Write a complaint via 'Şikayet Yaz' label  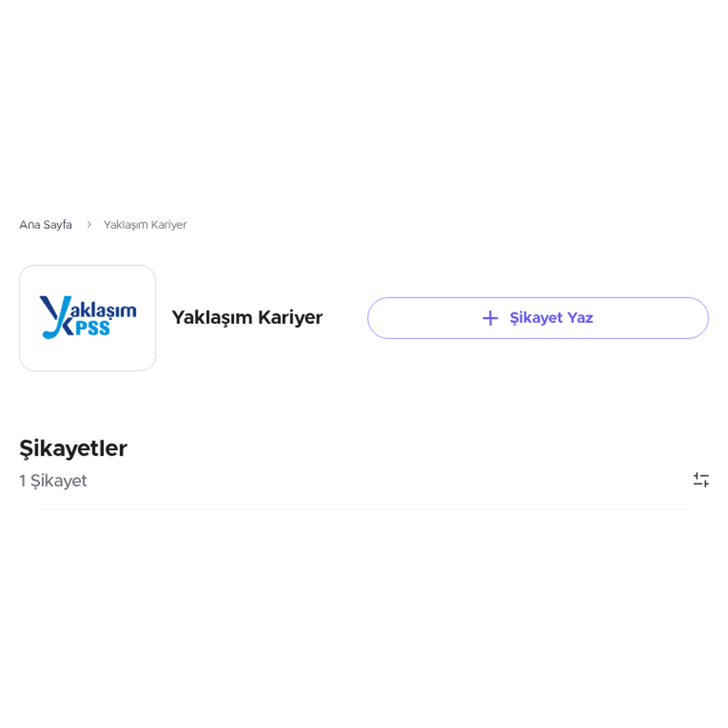[x=551, y=318]
